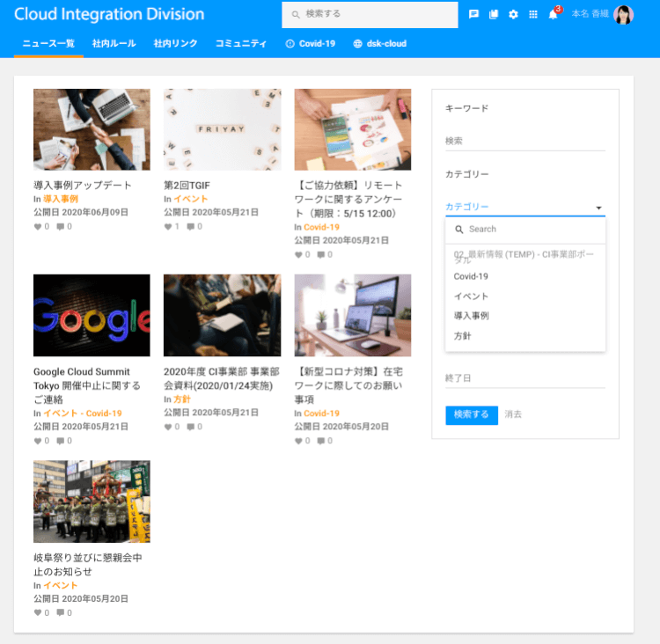This screenshot has height=644, width=660.
Task: Open the chat message icon in header
Action: [x=473, y=15]
